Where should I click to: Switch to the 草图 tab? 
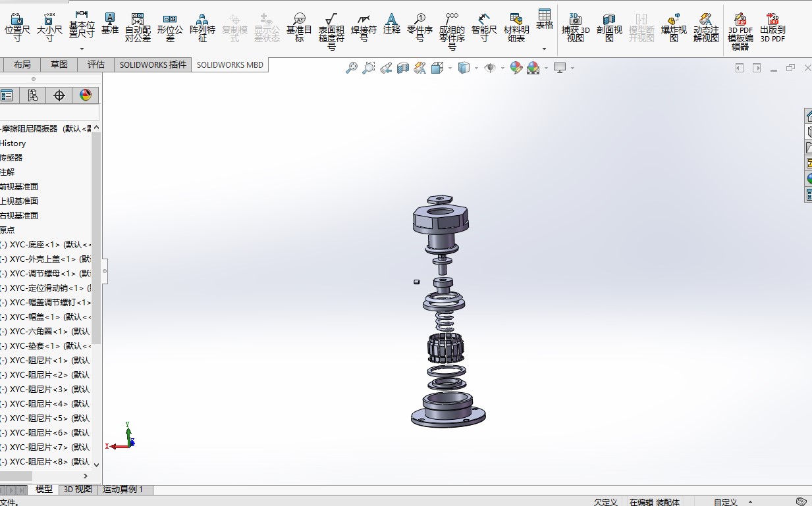[x=59, y=64]
